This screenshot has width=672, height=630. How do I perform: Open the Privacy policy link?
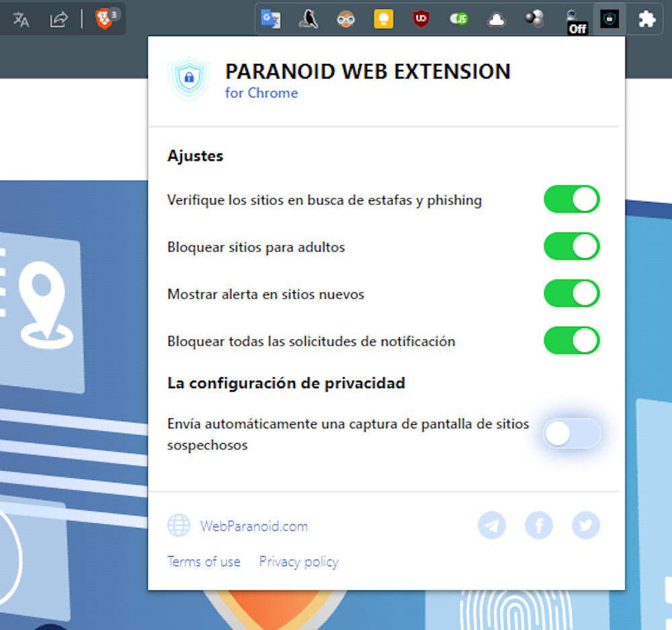(x=299, y=561)
